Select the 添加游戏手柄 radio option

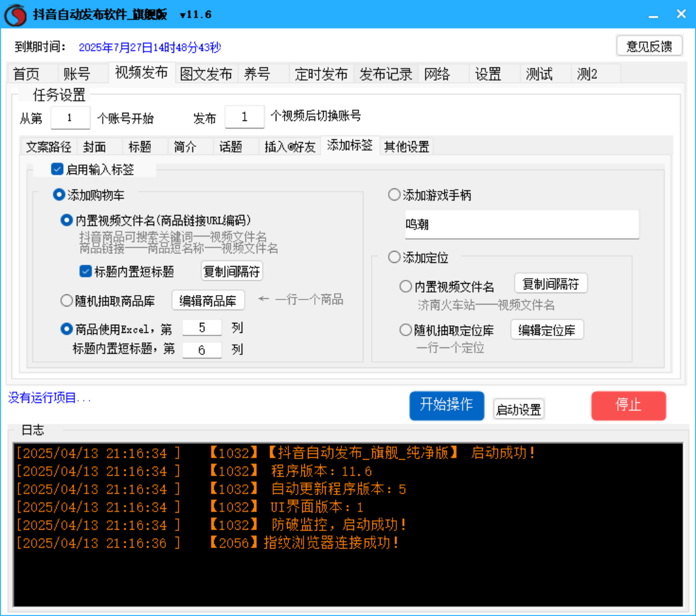[x=394, y=195]
